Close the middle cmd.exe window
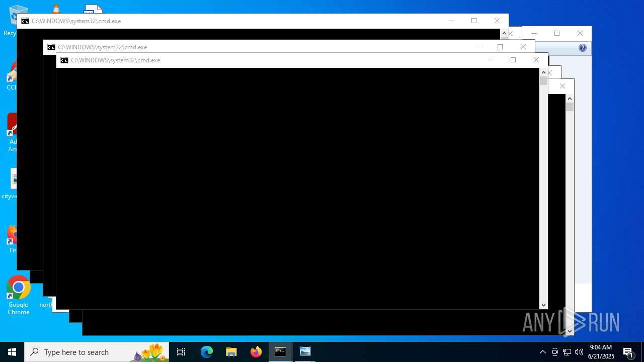Image resolution: width=644 pixels, height=362 pixels. (x=523, y=47)
